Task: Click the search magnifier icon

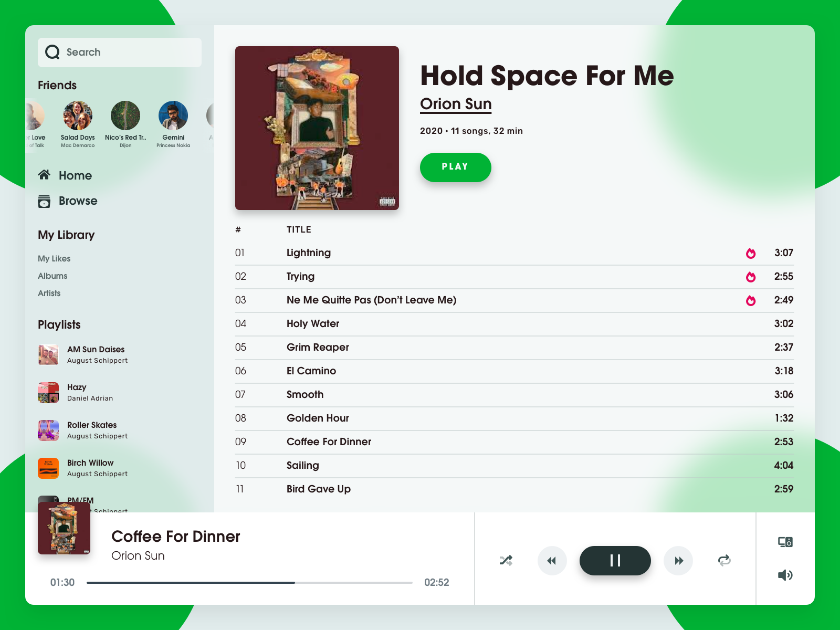Action: point(52,52)
